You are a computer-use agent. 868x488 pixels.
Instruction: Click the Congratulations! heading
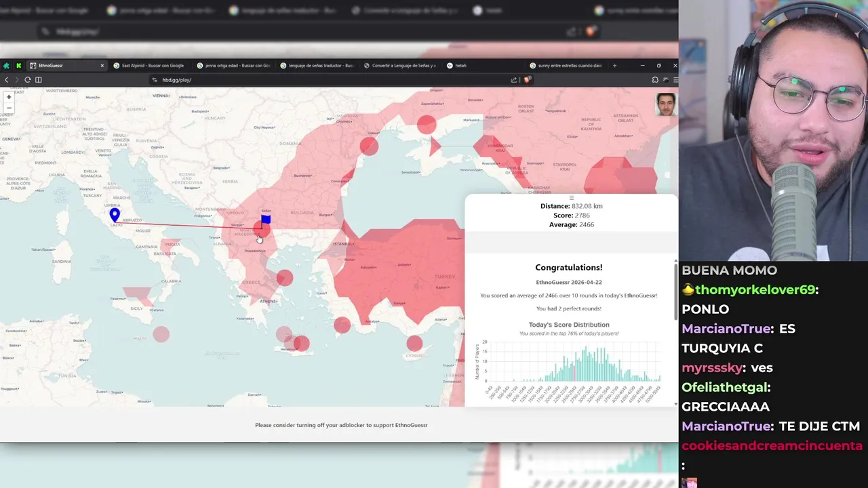coord(569,268)
